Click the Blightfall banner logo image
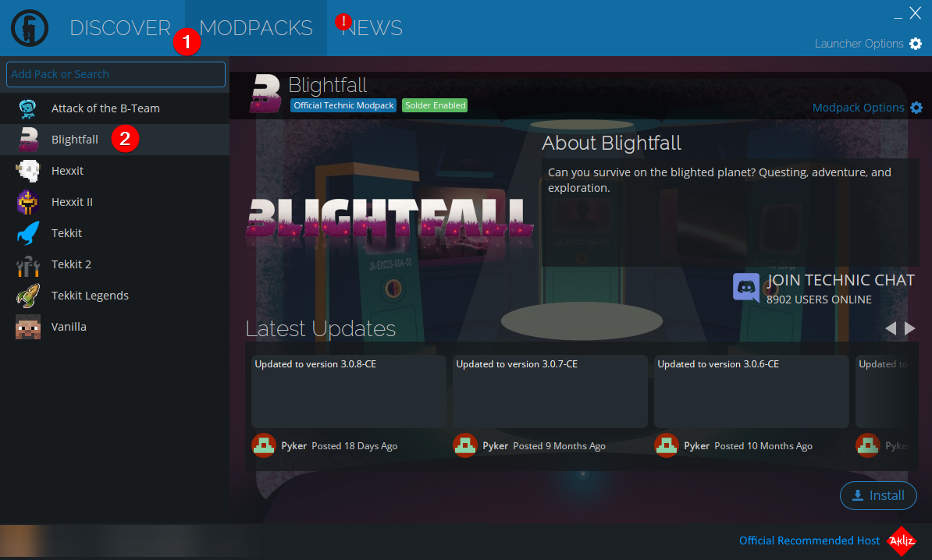932x560 pixels. (390, 218)
